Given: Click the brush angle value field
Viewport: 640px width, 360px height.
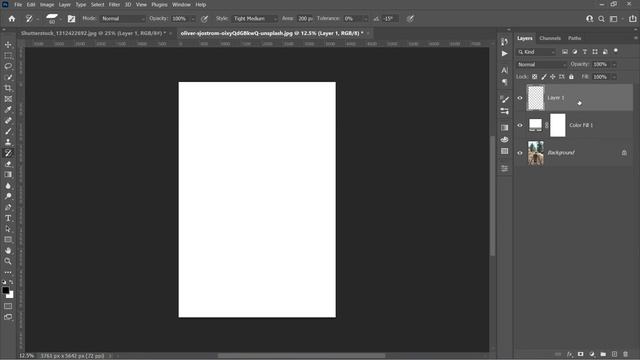Looking at the screenshot, I should click(x=391, y=19).
